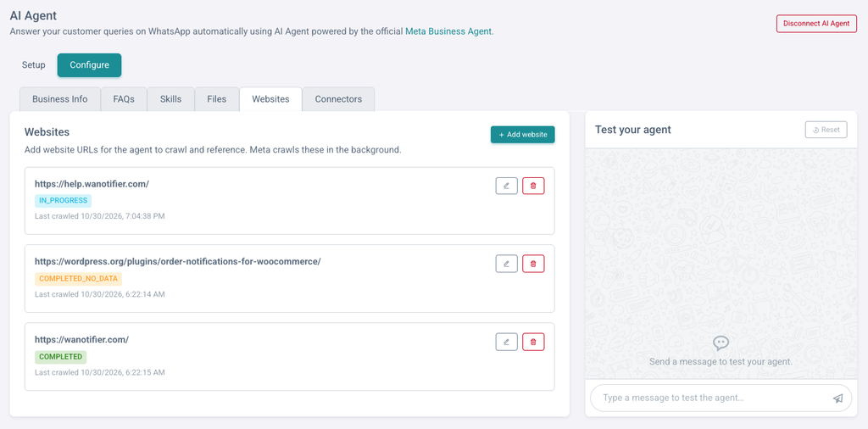Click Last crawled 6:22:14 AM timestamp
868x429 pixels.
click(100, 294)
